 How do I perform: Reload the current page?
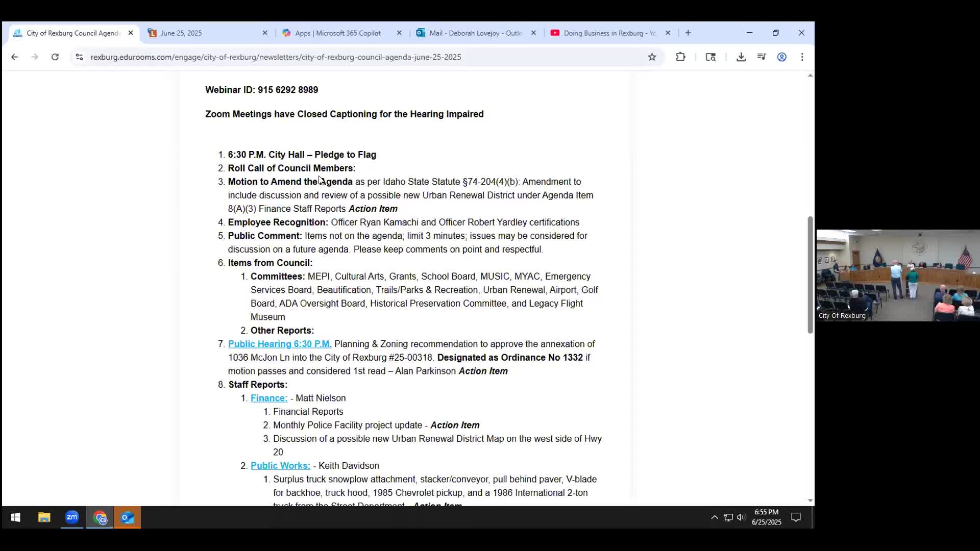(55, 57)
